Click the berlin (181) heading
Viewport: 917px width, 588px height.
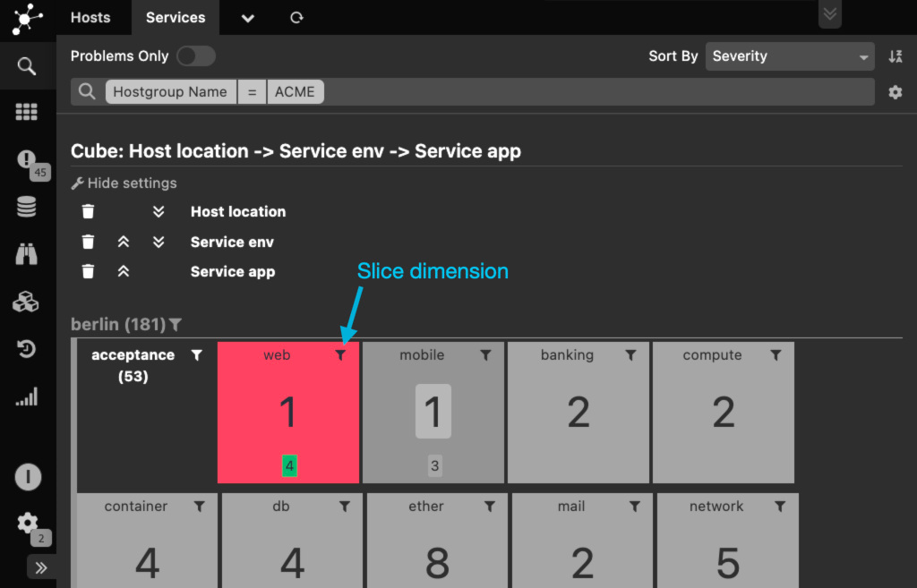pos(118,324)
